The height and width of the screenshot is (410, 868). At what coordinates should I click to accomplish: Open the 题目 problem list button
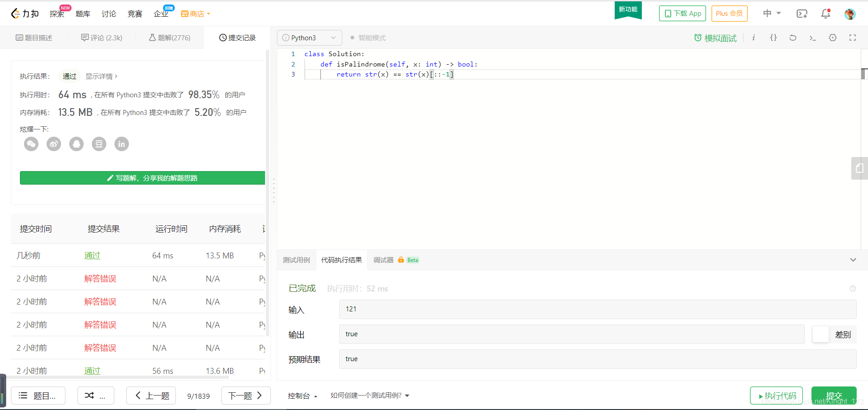38,396
